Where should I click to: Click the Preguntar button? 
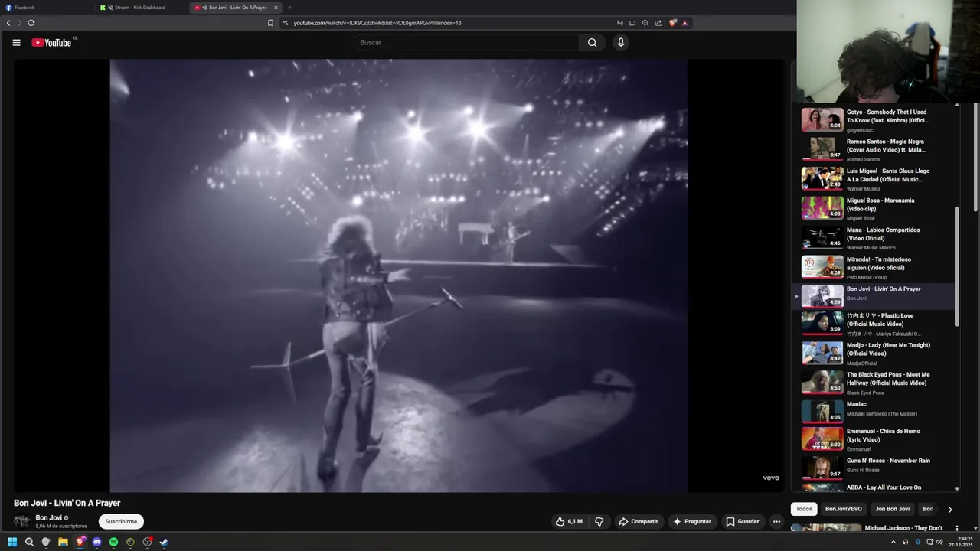pos(692,522)
